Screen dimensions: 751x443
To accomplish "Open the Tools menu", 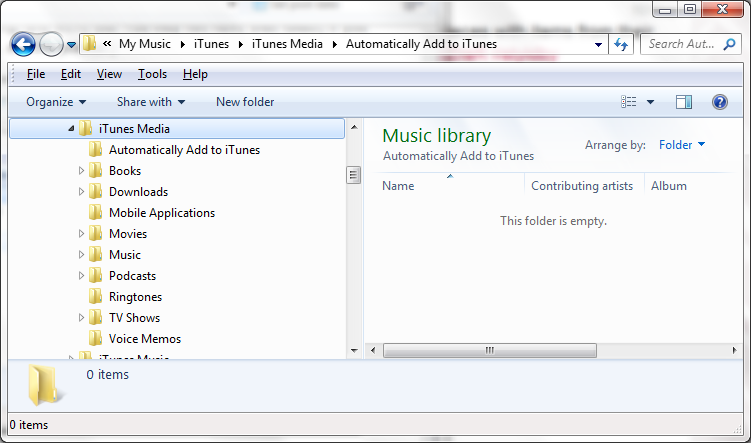I will point(152,74).
